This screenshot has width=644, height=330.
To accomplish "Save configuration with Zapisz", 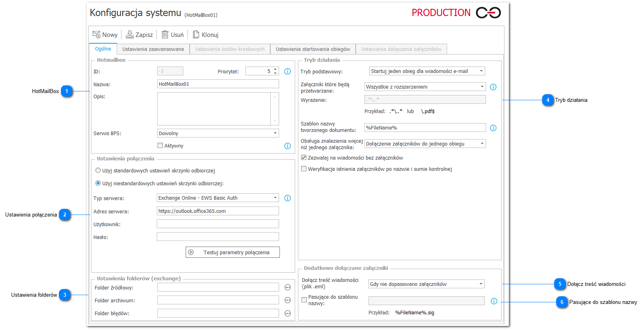I will click(139, 35).
